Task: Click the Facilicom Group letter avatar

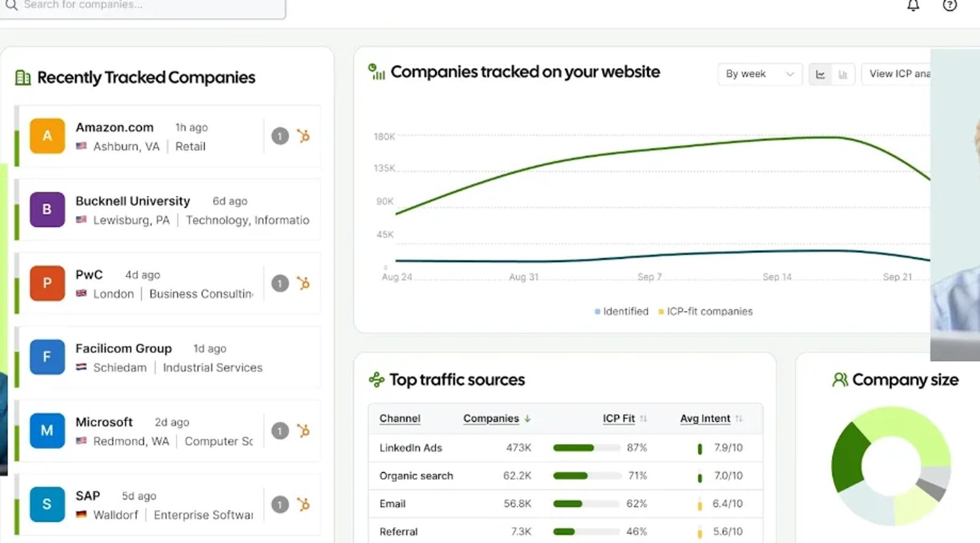Action: click(47, 357)
